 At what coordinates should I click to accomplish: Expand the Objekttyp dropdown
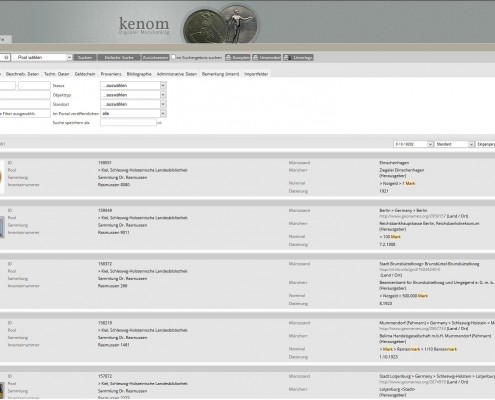pyautogui.click(x=133, y=95)
